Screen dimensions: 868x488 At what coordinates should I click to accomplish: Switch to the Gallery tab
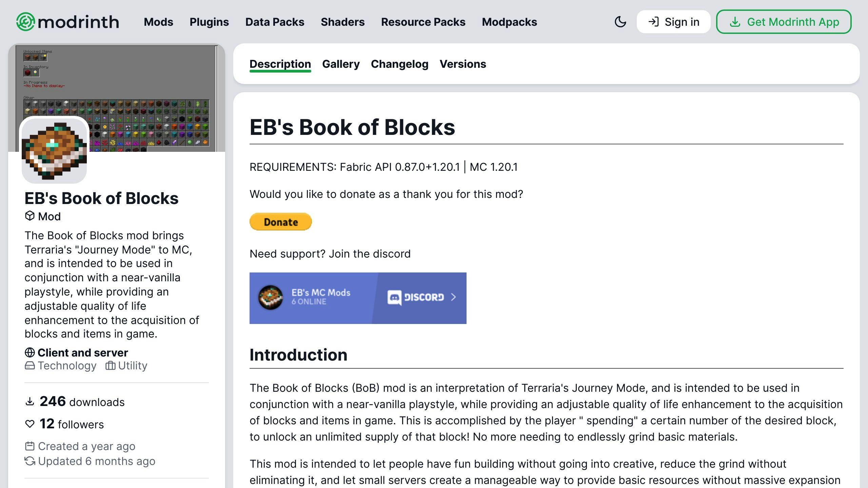point(341,64)
